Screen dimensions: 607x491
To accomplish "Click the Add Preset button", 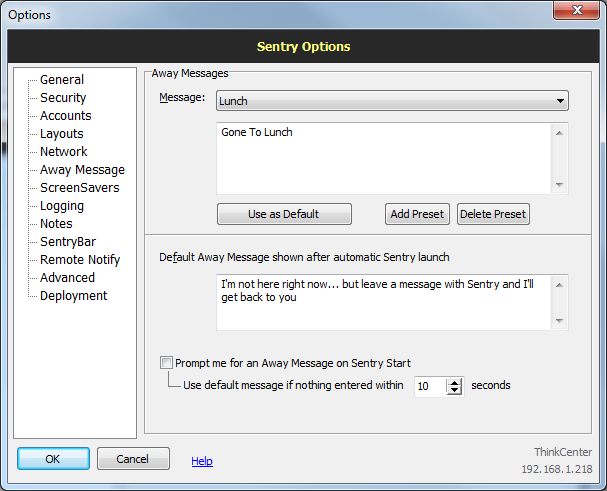I will (x=417, y=214).
